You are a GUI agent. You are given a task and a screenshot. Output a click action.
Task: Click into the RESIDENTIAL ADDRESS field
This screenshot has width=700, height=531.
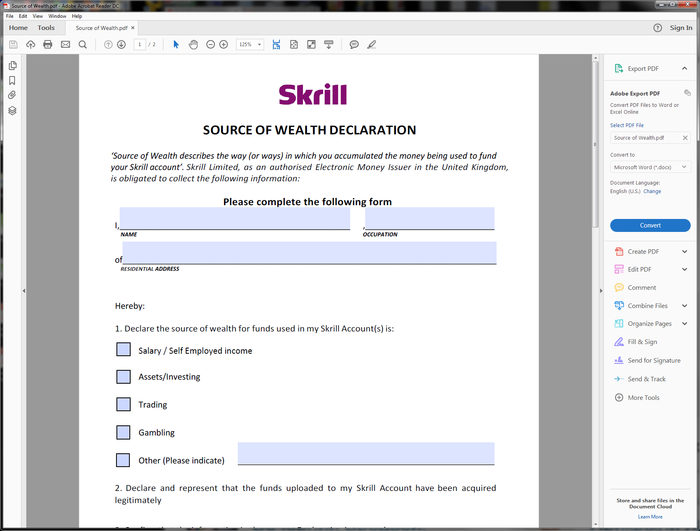[x=309, y=253]
